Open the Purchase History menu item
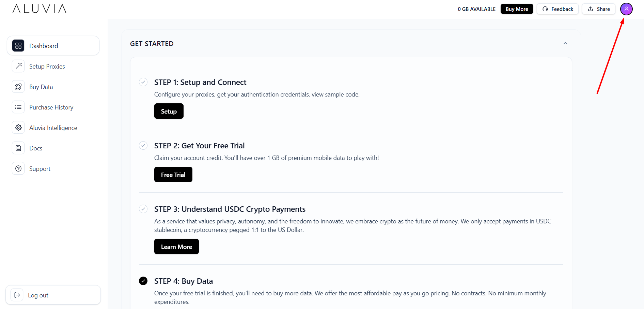This screenshot has height=309, width=644. 51,107
